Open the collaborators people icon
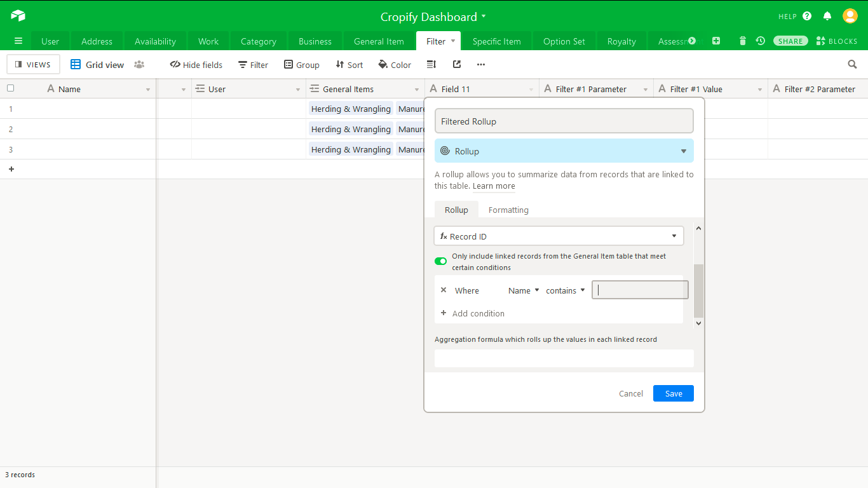 coord(139,65)
